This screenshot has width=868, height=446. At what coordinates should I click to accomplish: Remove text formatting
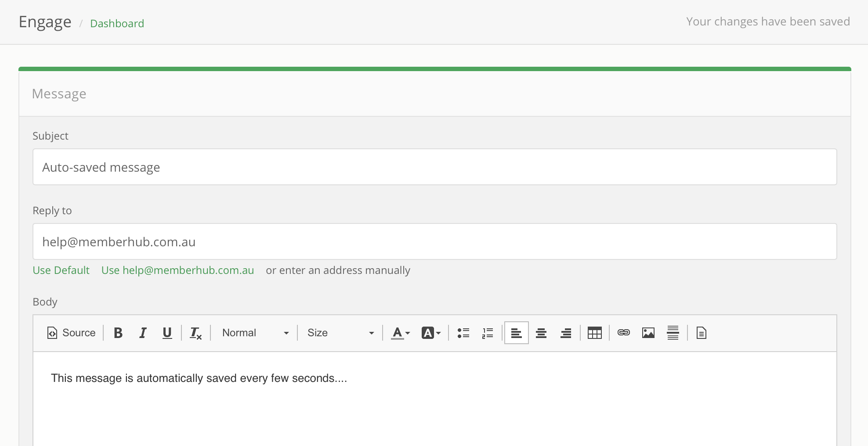point(196,333)
